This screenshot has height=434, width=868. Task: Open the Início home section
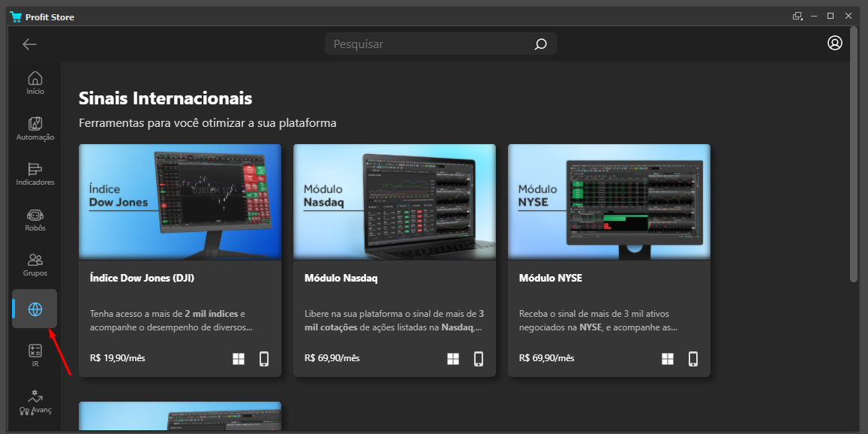tap(35, 83)
